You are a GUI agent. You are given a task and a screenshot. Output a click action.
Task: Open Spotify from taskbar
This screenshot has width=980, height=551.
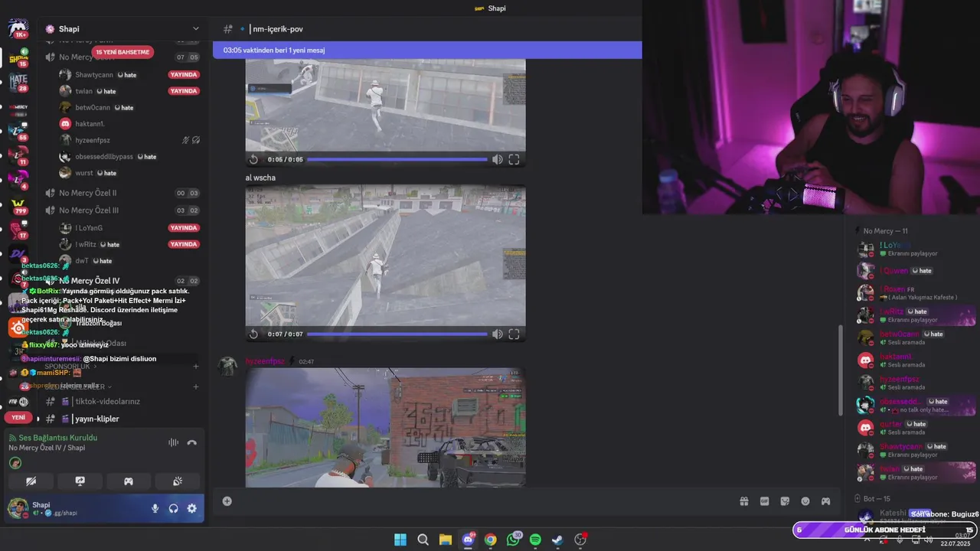tap(535, 540)
